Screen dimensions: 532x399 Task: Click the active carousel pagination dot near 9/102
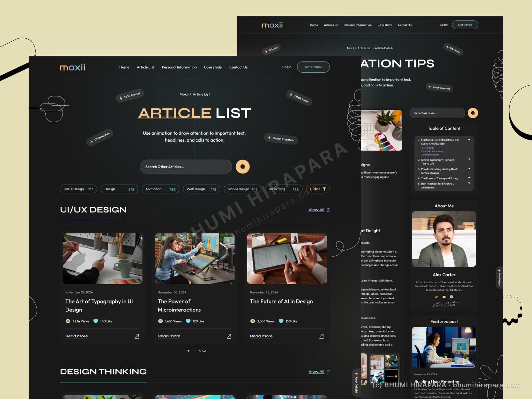point(188,351)
